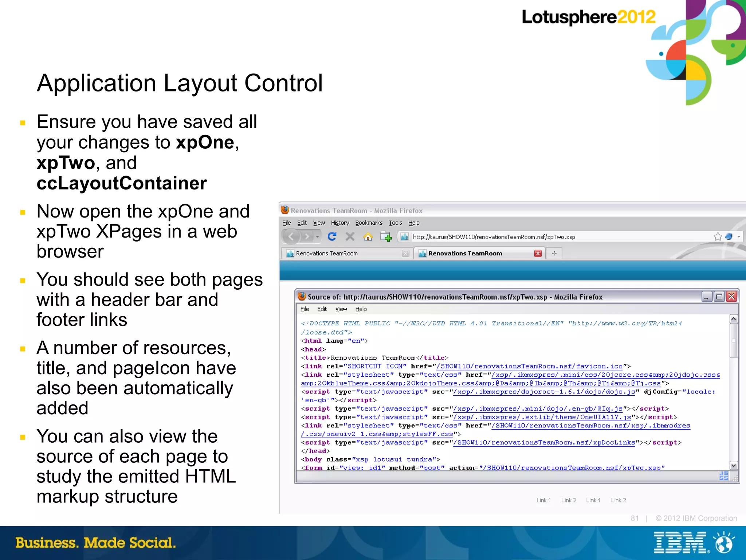This screenshot has width=746, height=560.
Task: Open File menu in the Source window
Action: (x=305, y=309)
